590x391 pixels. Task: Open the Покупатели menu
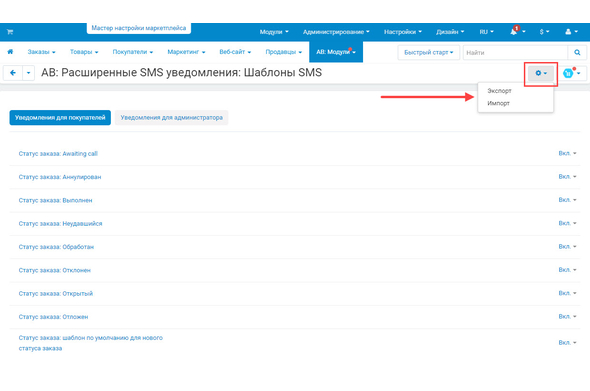coord(132,52)
